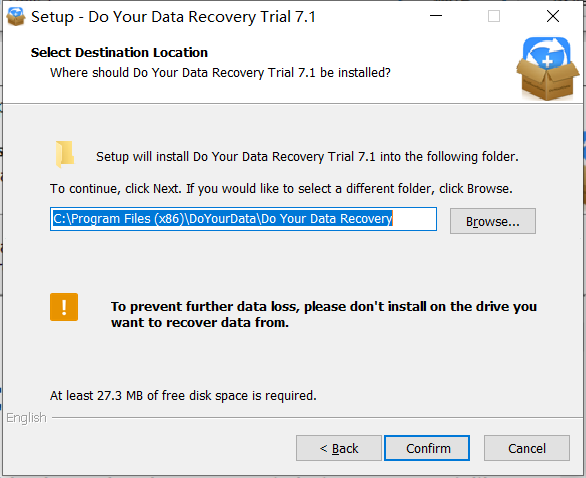Cancel the installation

(x=527, y=448)
